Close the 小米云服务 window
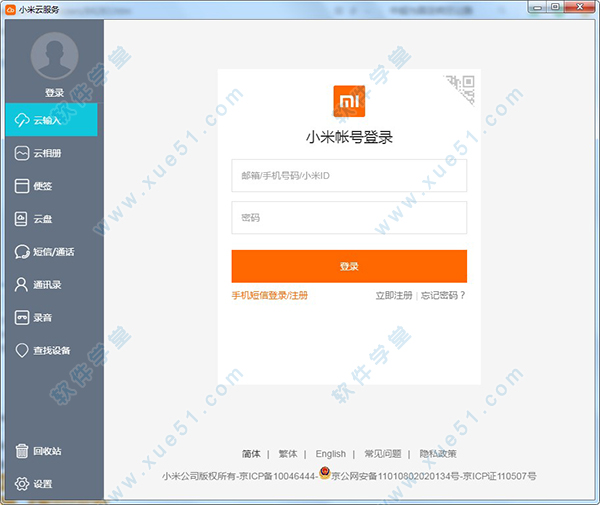600x505 pixels. coord(580,7)
